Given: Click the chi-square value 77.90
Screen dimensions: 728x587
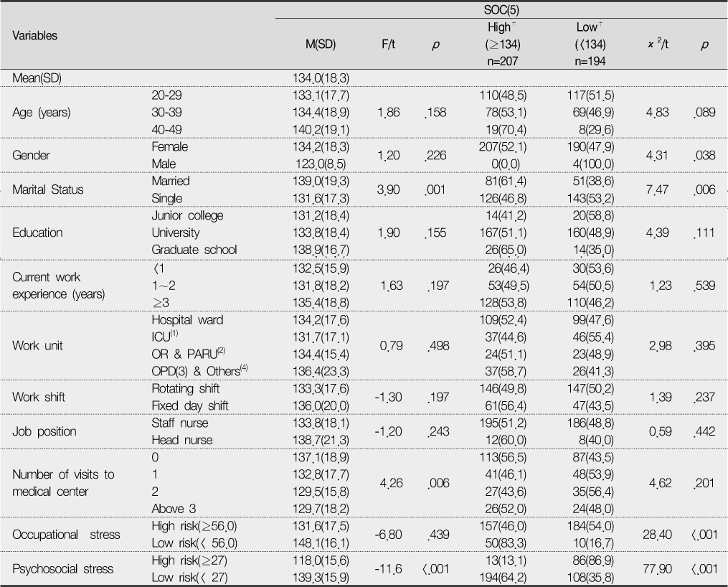Looking at the screenshot, I should click(657, 569).
